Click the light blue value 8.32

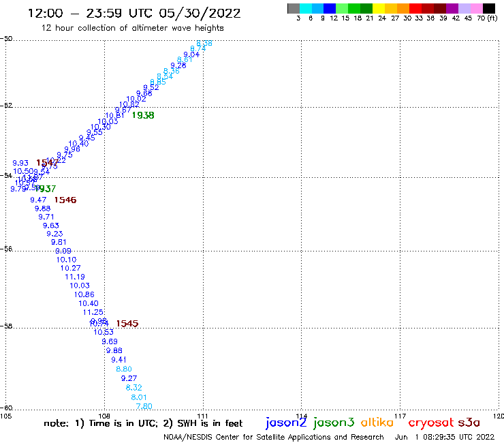(x=133, y=388)
